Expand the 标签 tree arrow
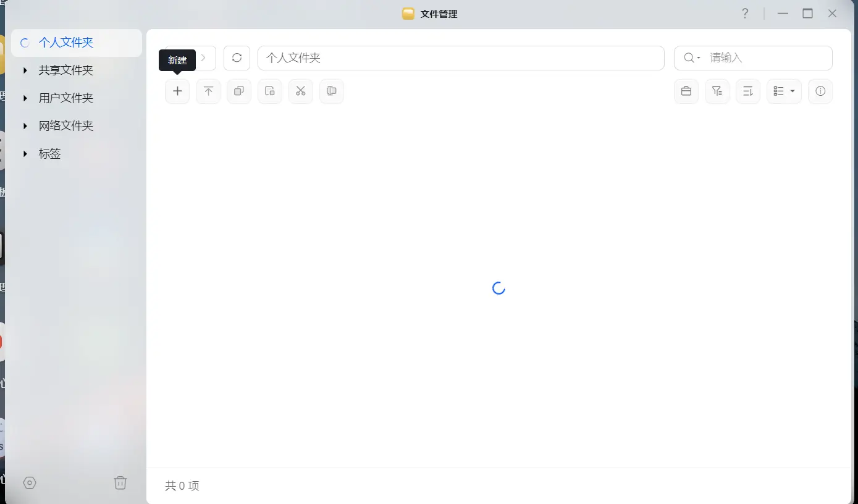 [25, 154]
